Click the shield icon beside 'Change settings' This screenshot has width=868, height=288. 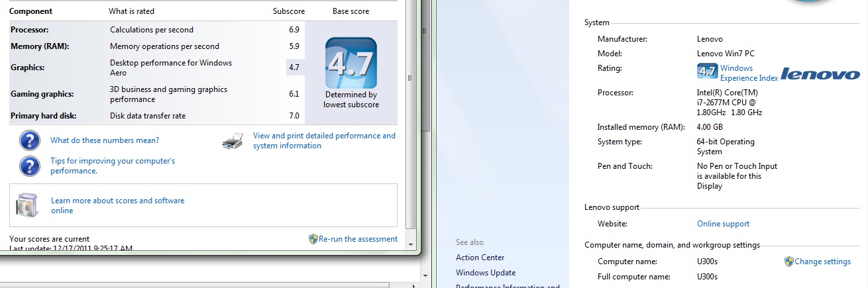click(x=789, y=262)
